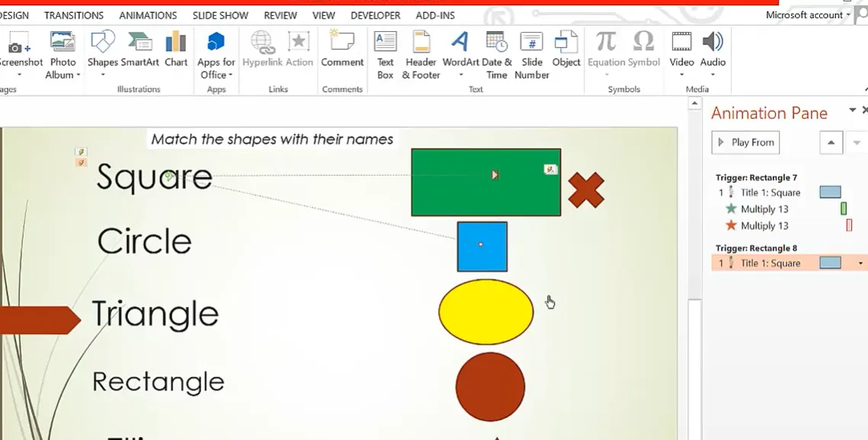Viewport: 868px width, 440px height.
Task: Open the Video dropdown
Action: point(681,74)
